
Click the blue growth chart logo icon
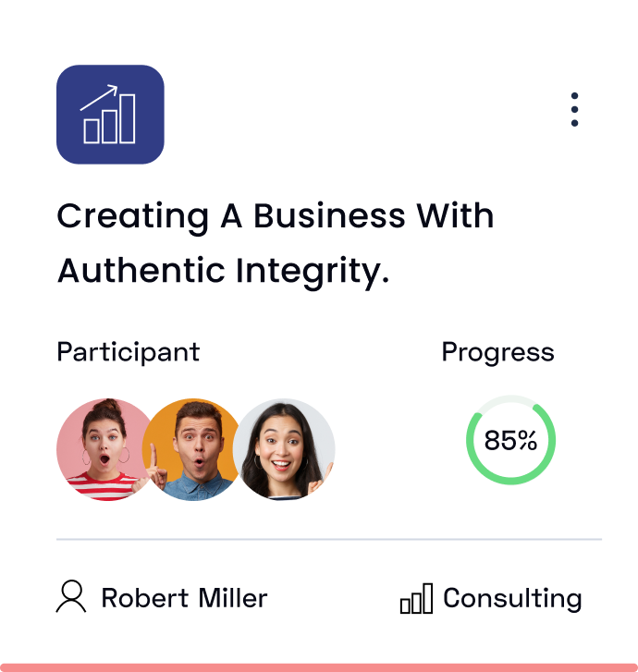[110, 115]
